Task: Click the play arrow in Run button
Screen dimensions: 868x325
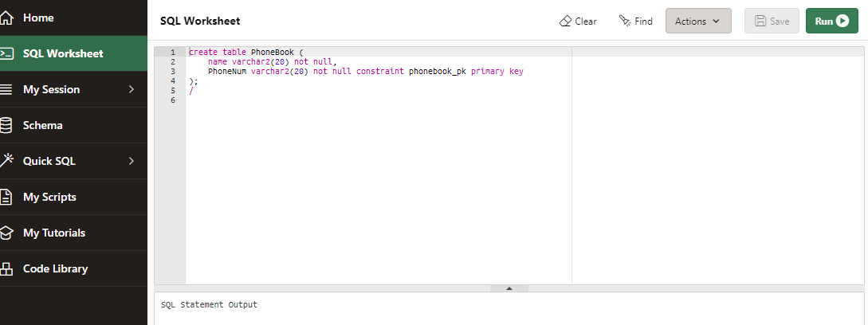Action: click(x=842, y=21)
